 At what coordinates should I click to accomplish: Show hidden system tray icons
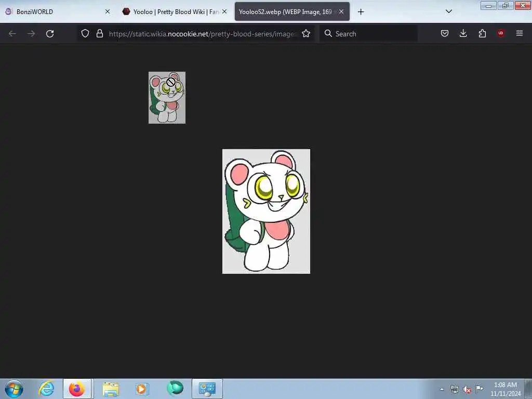pos(442,389)
